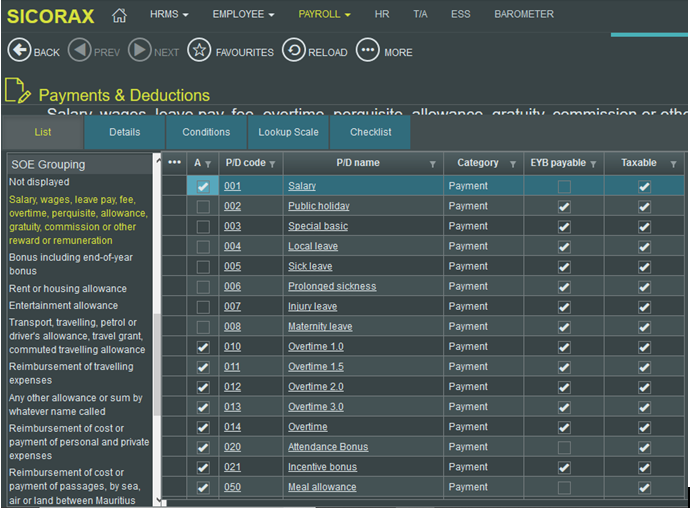Open the Barometer menu item

(523, 15)
